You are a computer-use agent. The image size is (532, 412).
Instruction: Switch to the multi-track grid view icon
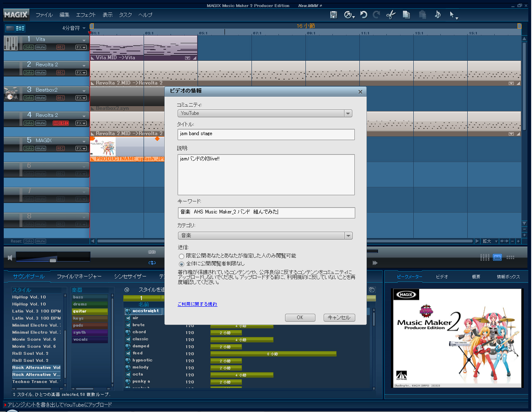coord(20,28)
